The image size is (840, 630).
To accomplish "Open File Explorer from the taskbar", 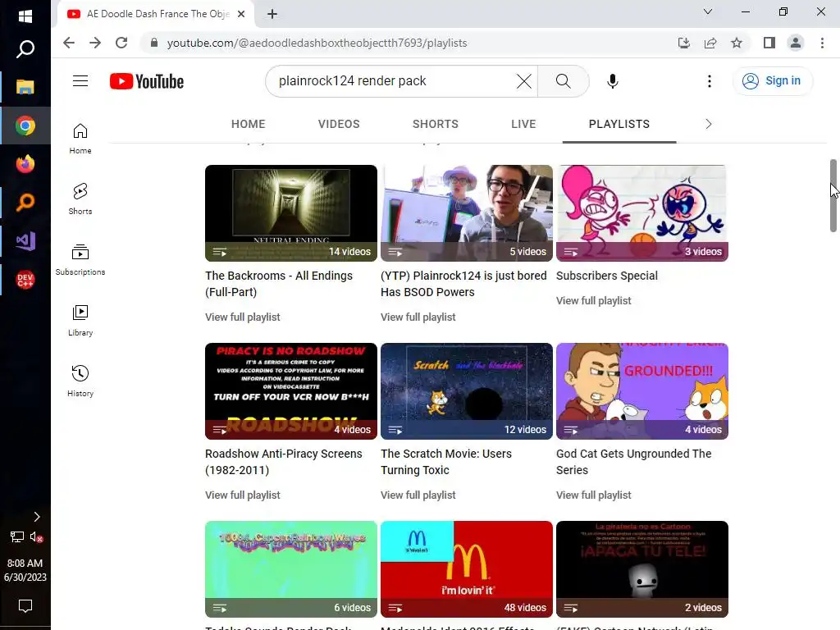I will [x=25, y=87].
